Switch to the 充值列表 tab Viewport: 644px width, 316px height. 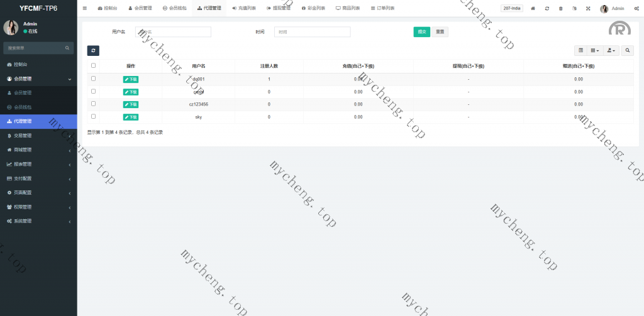tap(243, 9)
